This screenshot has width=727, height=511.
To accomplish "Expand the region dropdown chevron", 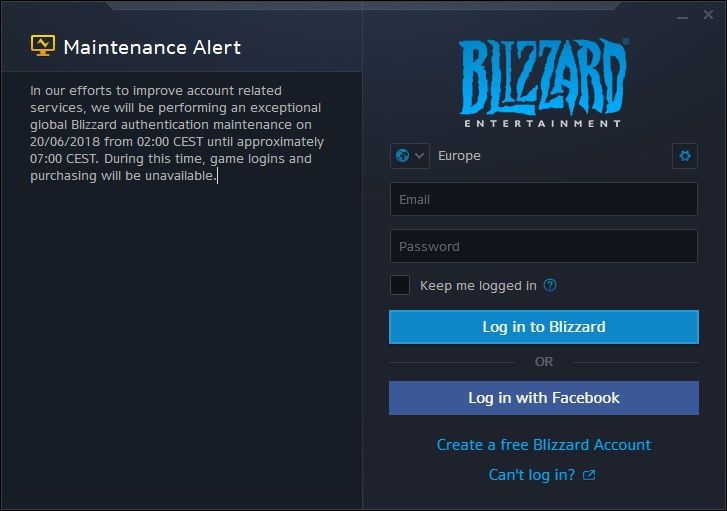I will click(x=419, y=156).
